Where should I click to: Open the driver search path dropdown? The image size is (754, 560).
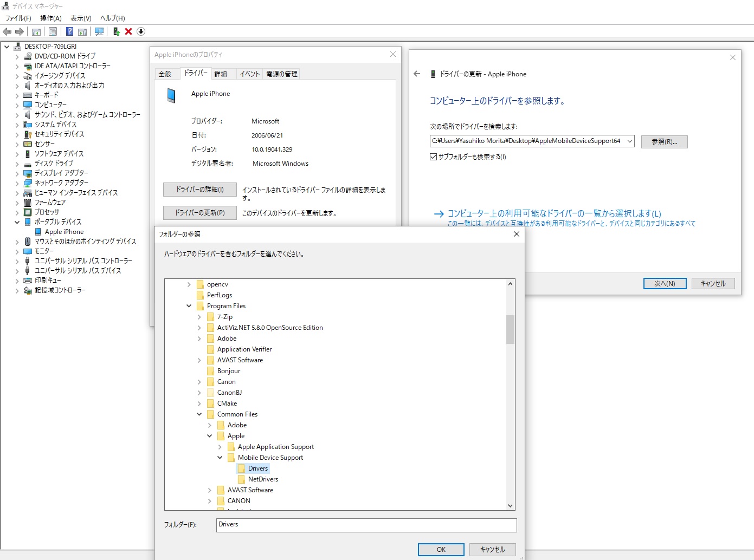point(629,141)
